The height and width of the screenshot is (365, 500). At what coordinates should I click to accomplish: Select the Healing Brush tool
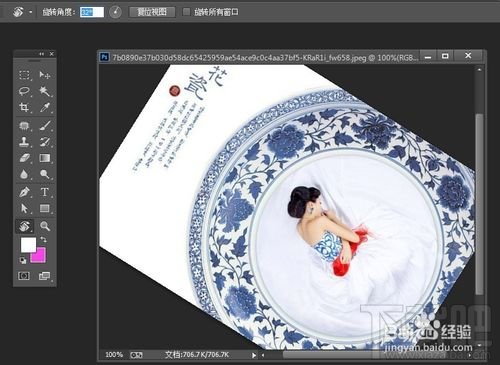(24, 126)
